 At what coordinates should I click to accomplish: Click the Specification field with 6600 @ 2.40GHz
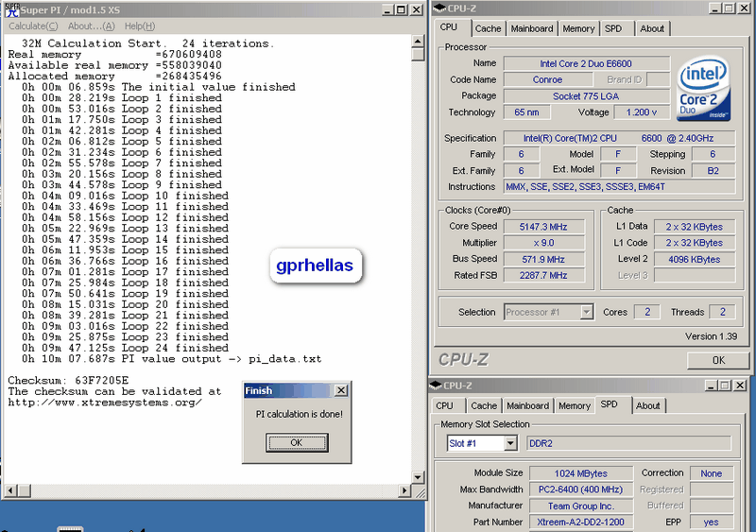click(x=620, y=138)
